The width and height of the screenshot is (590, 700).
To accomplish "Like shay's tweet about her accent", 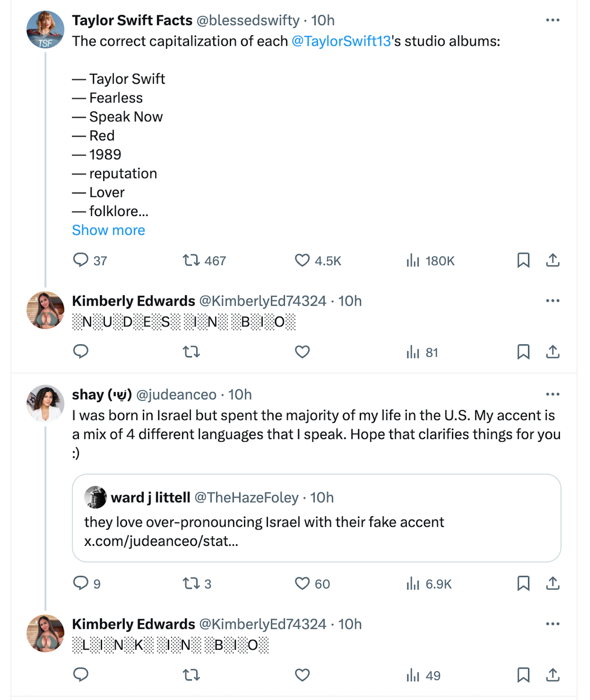I will (x=302, y=583).
